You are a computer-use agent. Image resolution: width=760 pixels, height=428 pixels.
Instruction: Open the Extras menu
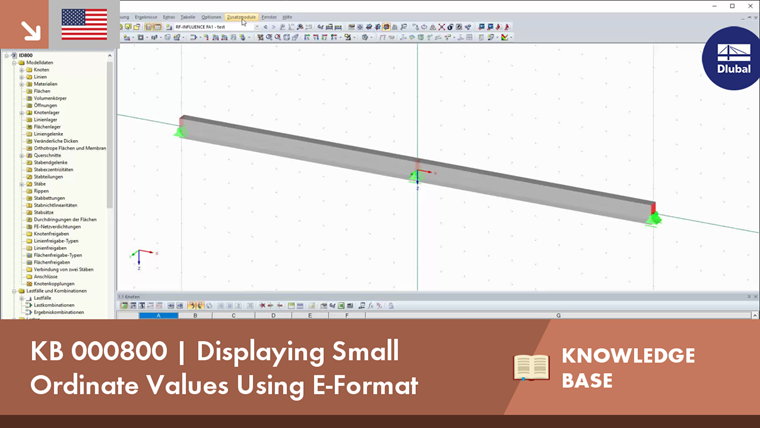point(169,17)
